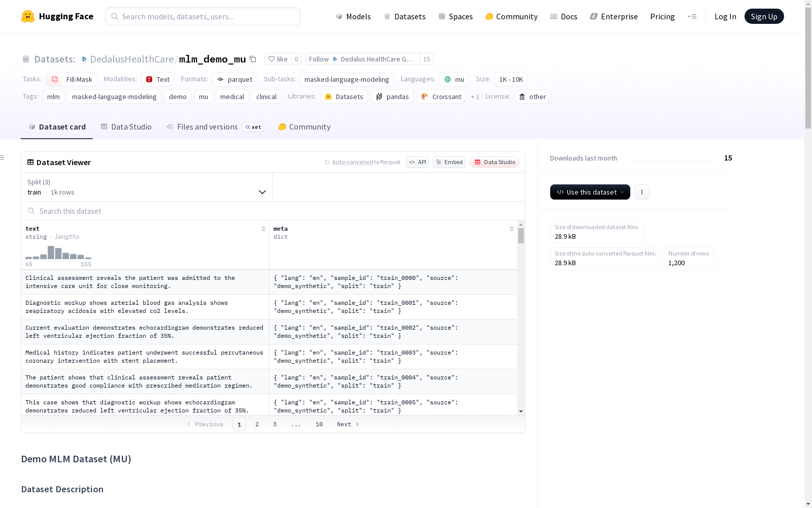Open the Use this dataset dropdown
The height and width of the screenshot is (508, 812).
[x=590, y=192]
